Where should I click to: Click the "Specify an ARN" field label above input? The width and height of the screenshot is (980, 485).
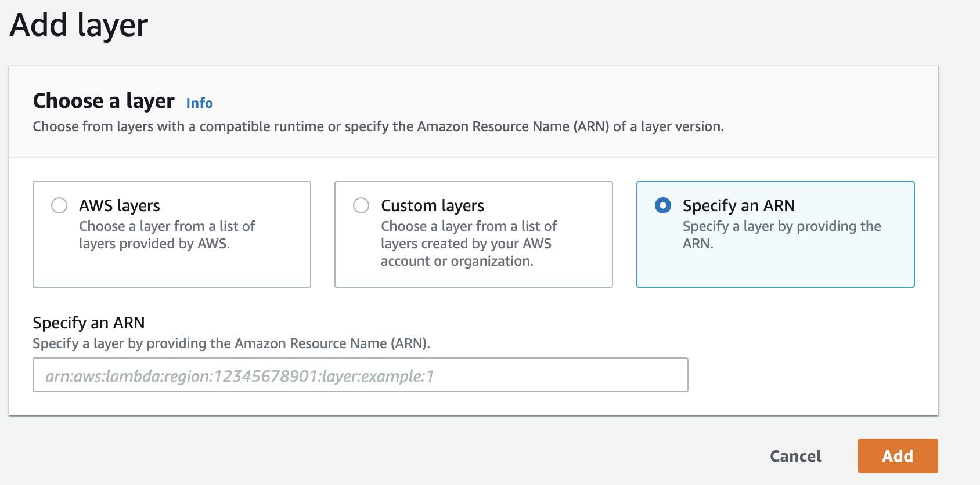[x=89, y=323]
